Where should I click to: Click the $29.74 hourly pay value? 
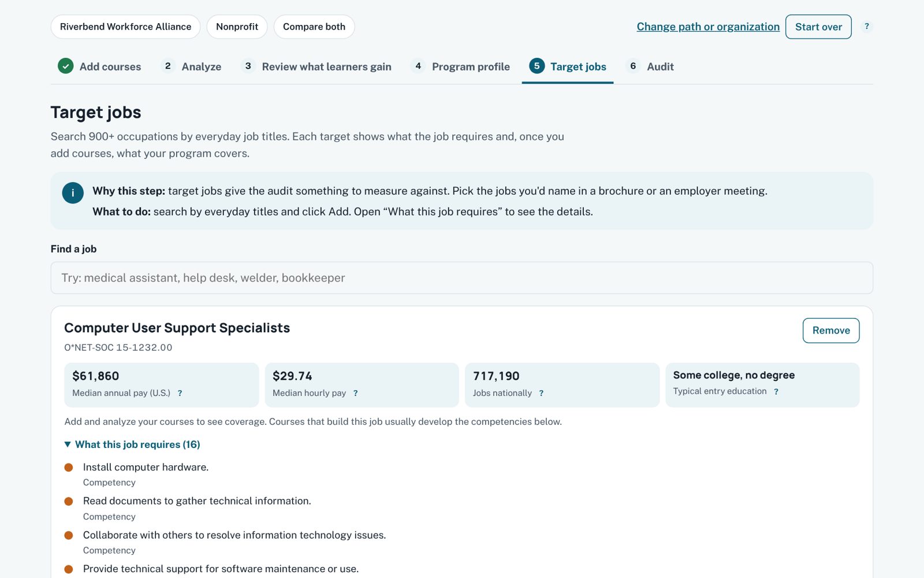(x=292, y=376)
